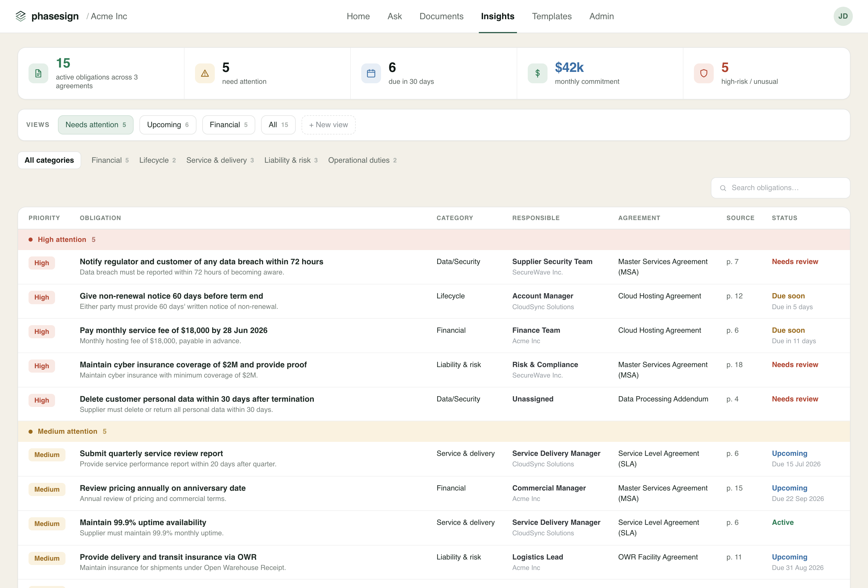Click the search magnifier icon in obligations search

[723, 188]
